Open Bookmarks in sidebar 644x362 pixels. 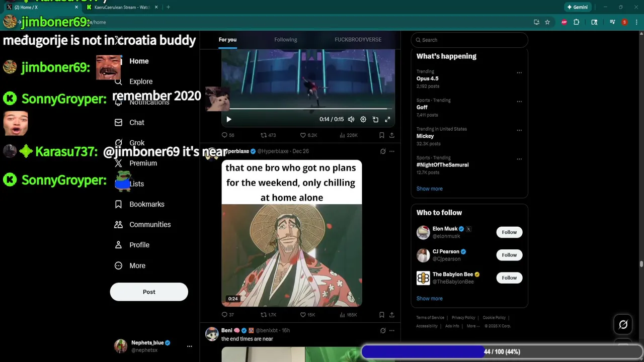pos(140,204)
